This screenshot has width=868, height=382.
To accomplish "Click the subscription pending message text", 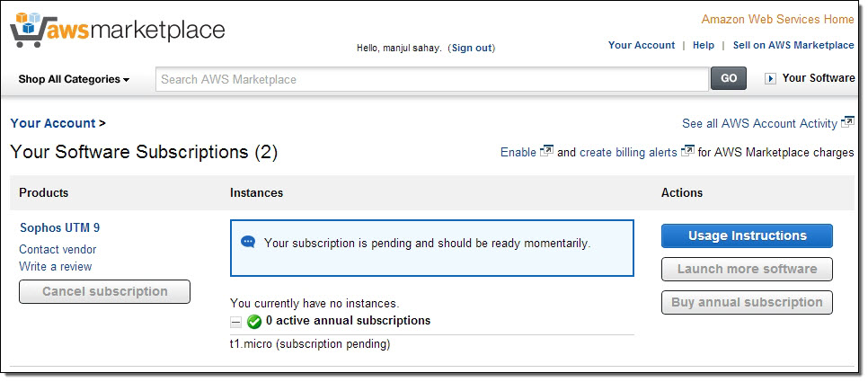I will click(x=428, y=243).
